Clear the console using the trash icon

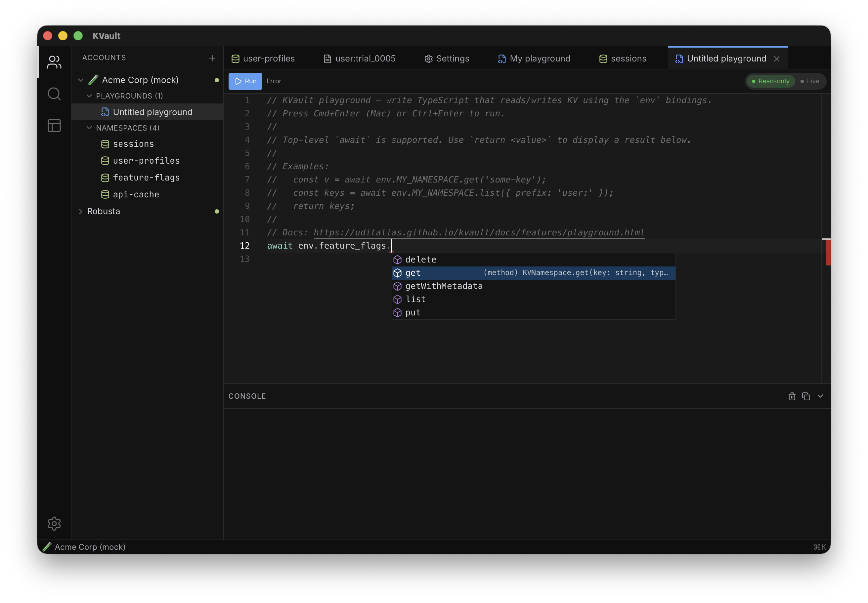pos(792,396)
